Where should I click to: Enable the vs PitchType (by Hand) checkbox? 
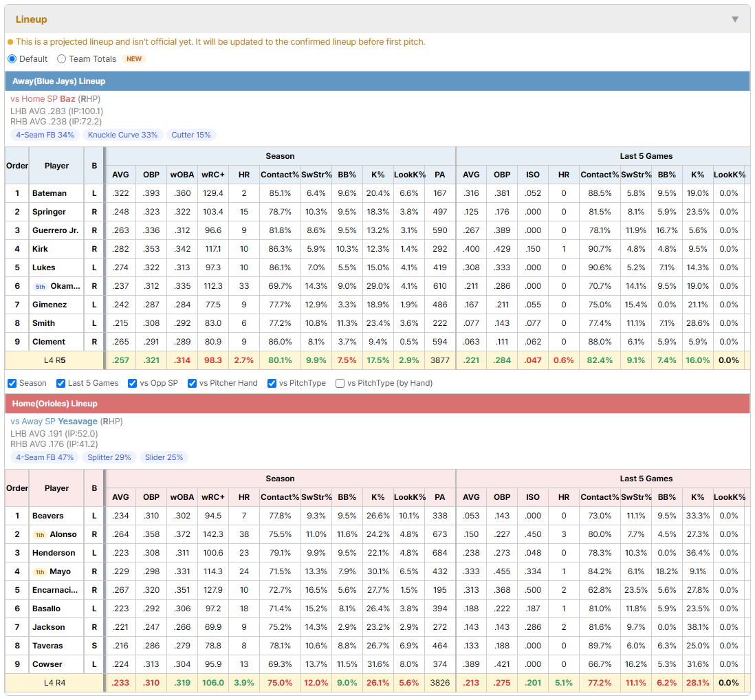[x=340, y=383]
